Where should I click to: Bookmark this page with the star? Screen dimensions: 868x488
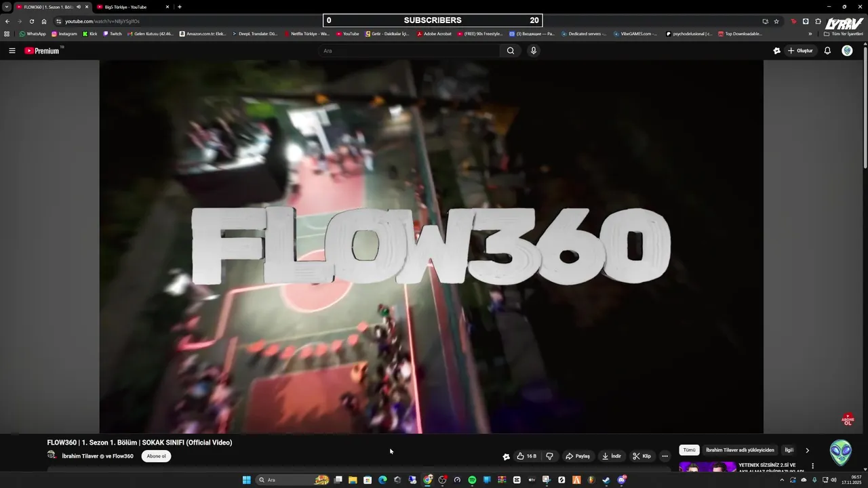click(x=776, y=21)
